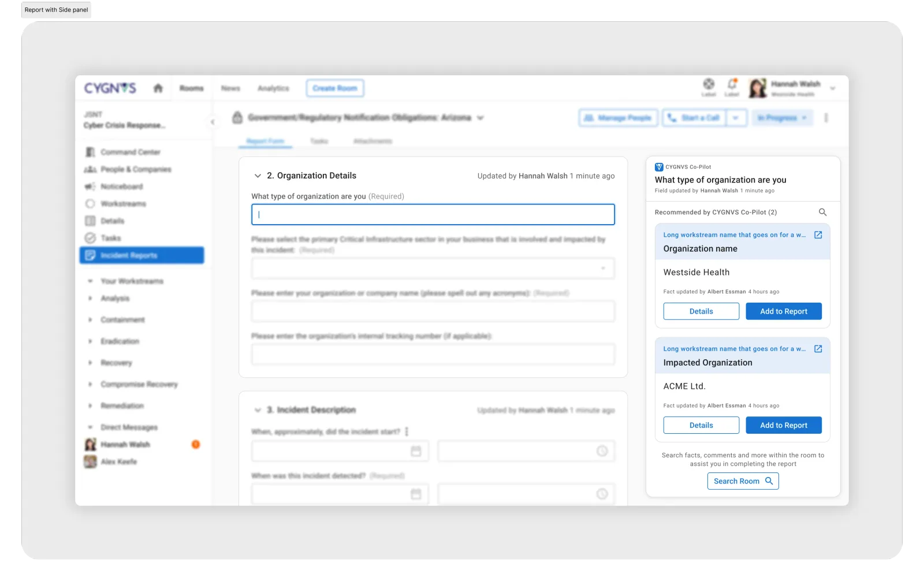Click Details on the ACME Ltd. card

pos(701,425)
